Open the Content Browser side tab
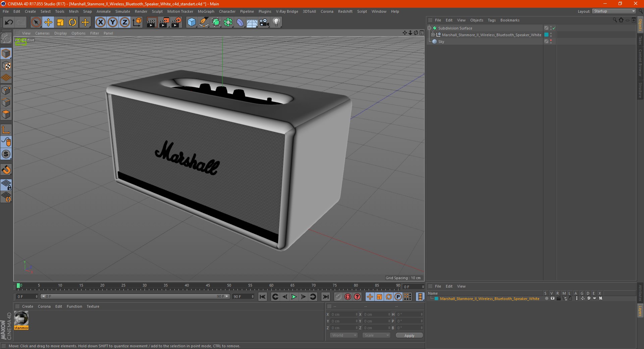The image size is (644, 349). pyautogui.click(x=640, y=62)
